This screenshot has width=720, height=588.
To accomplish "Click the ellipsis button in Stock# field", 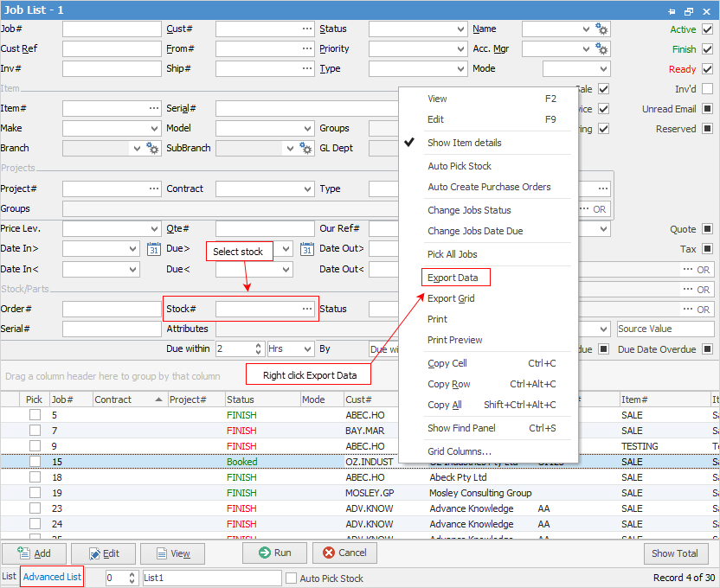I will click(x=307, y=309).
